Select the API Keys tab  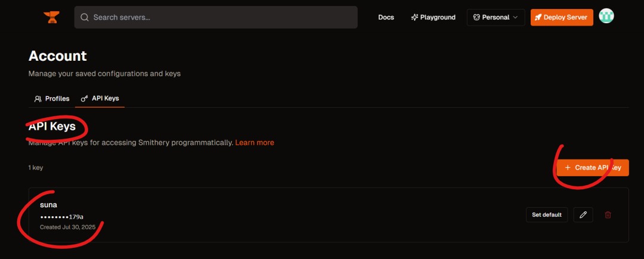pos(100,99)
